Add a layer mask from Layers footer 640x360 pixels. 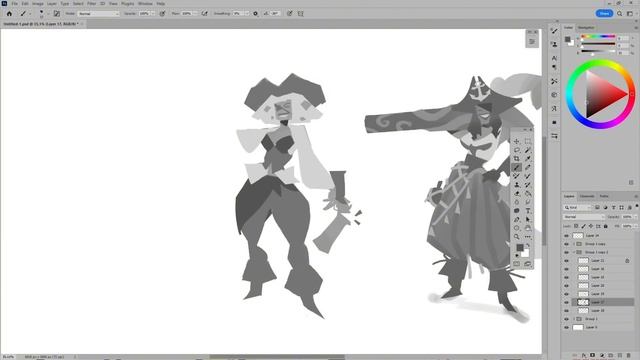593,356
